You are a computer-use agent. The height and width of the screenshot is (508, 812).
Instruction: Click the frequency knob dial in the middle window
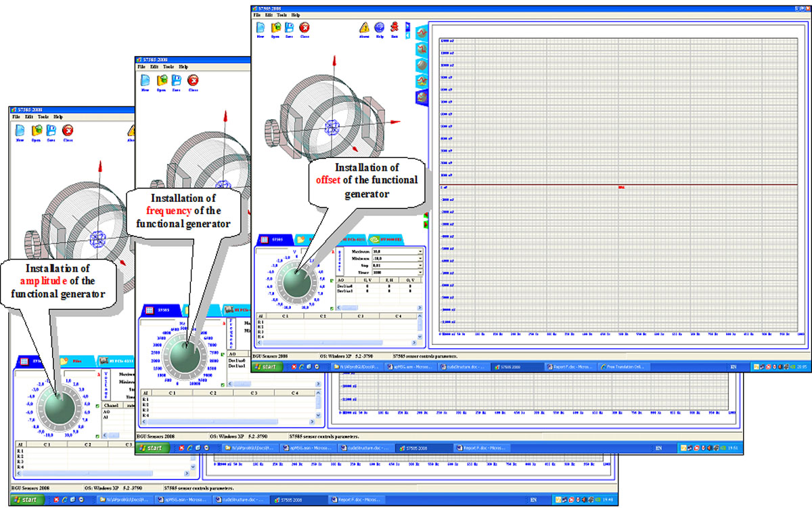tap(184, 356)
